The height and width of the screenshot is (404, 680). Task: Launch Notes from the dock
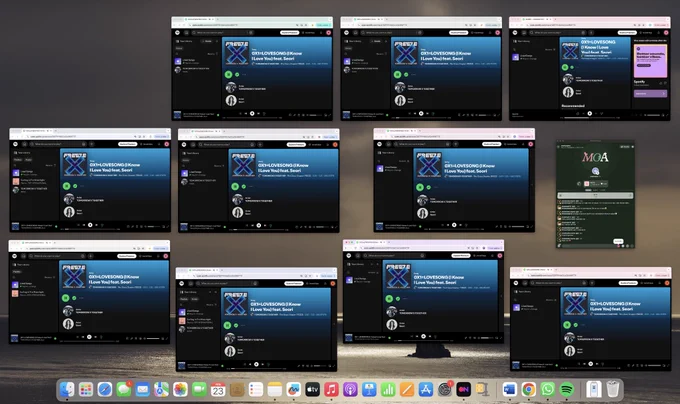275,389
